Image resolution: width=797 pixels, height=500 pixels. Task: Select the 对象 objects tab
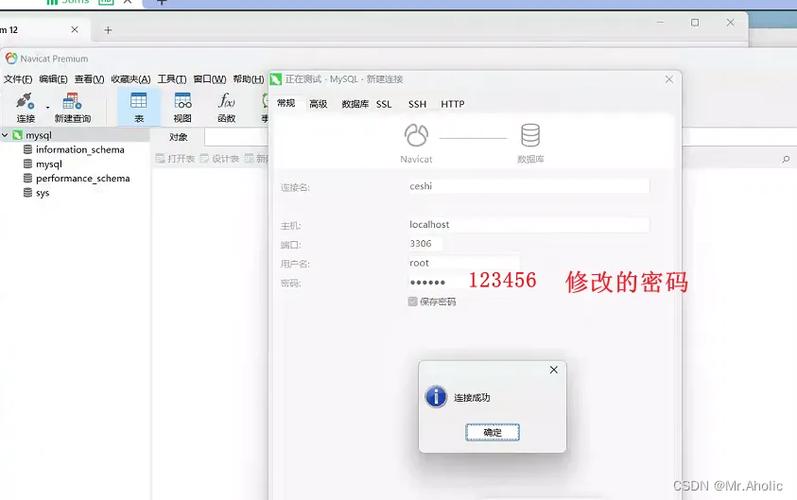(178, 137)
